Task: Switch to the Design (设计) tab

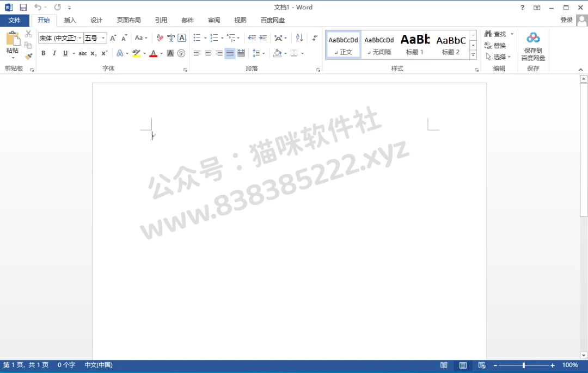Action: point(96,20)
